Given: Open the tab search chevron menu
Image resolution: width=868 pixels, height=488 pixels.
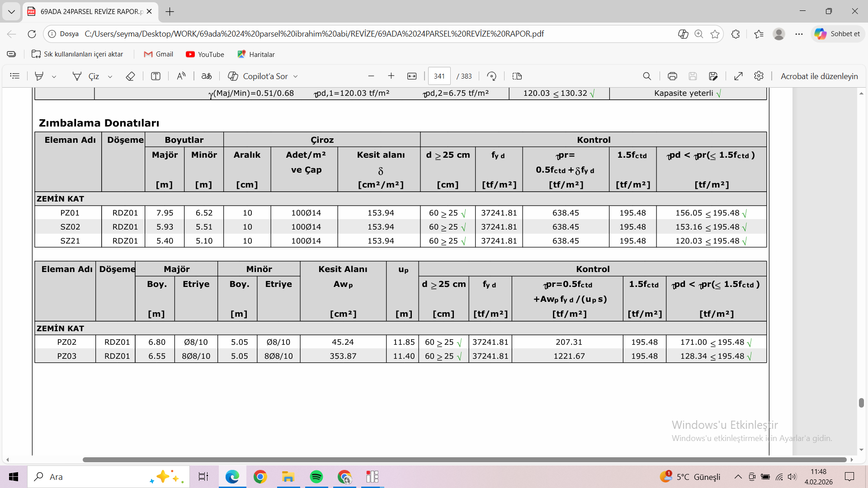Looking at the screenshot, I should (11, 12).
